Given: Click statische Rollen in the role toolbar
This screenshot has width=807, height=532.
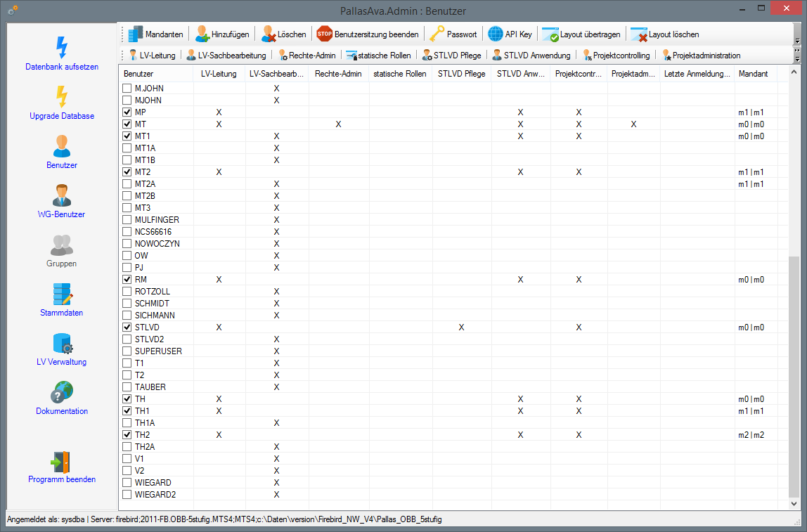Looking at the screenshot, I should (x=379, y=55).
